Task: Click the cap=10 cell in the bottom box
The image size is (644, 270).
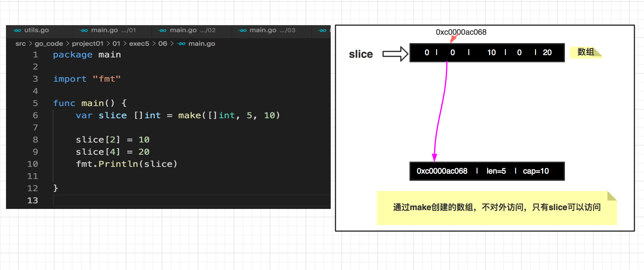Action: pyautogui.click(x=536, y=171)
